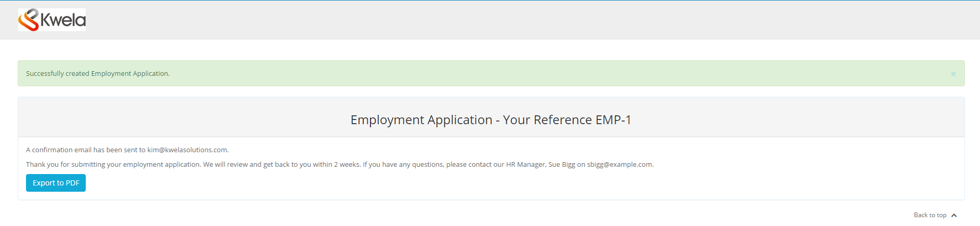Click the kim@kwelasolutions.com email address
Viewport: 980px width, 226px height.
coord(187,150)
